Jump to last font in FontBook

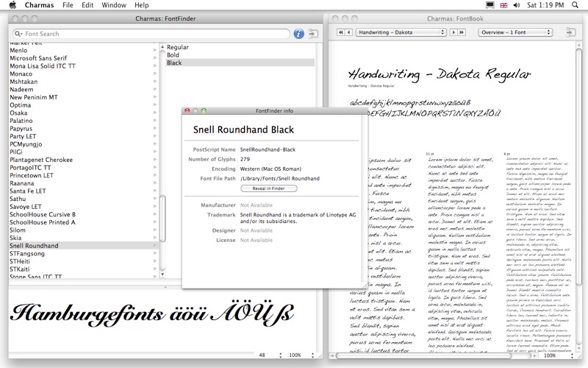(462, 32)
